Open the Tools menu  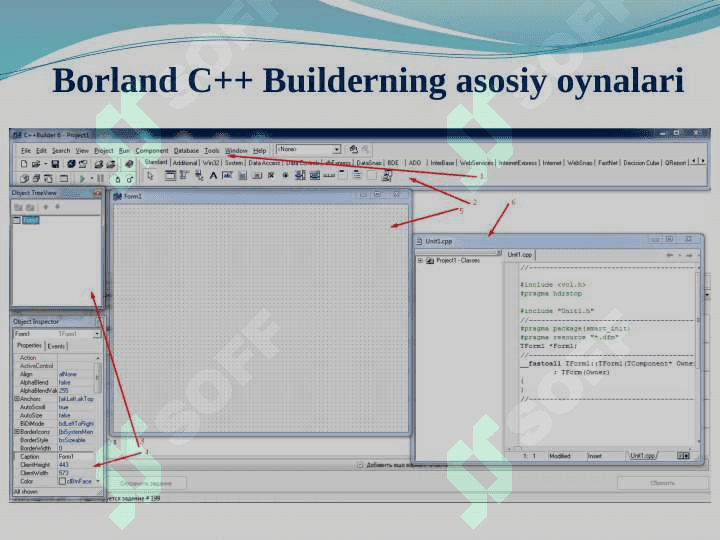(212, 150)
